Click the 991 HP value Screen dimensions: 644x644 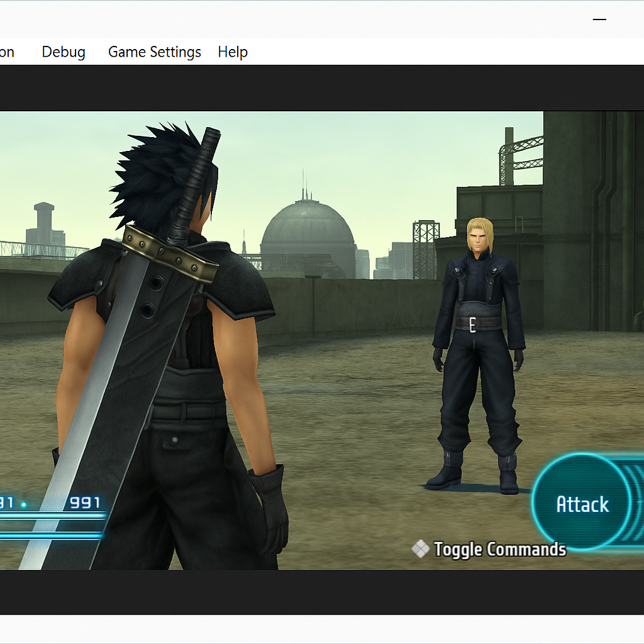tap(85, 502)
